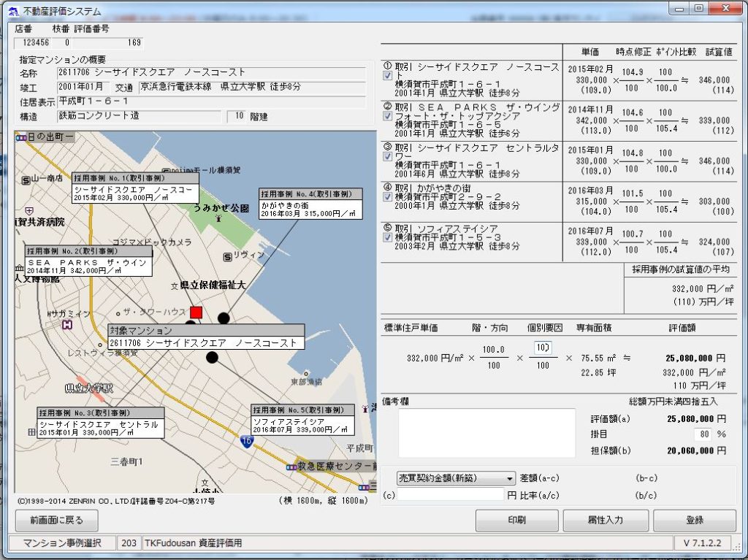
Task: Go back with 前画面に戻る button
Action: (56, 520)
